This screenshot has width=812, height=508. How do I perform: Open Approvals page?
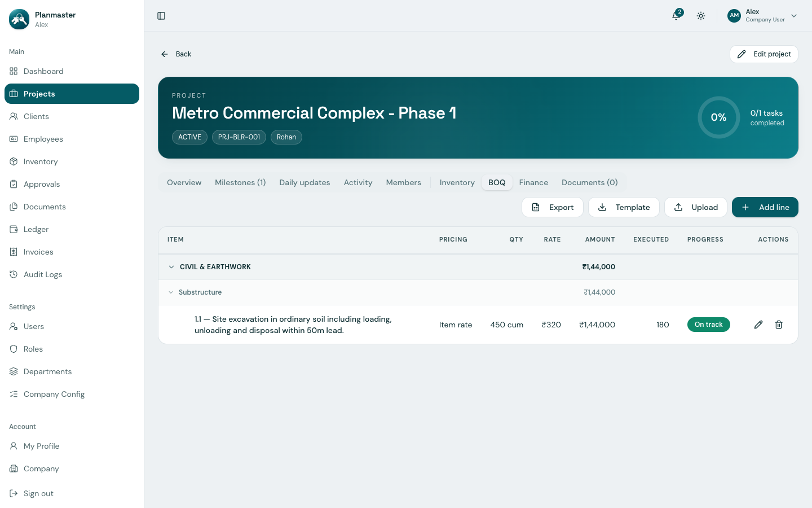pyautogui.click(x=72, y=184)
